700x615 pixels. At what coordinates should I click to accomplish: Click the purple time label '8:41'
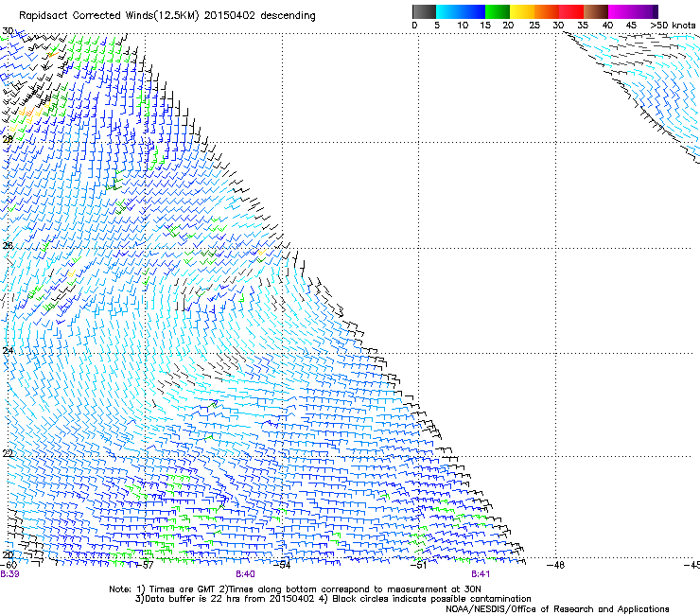[481, 574]
